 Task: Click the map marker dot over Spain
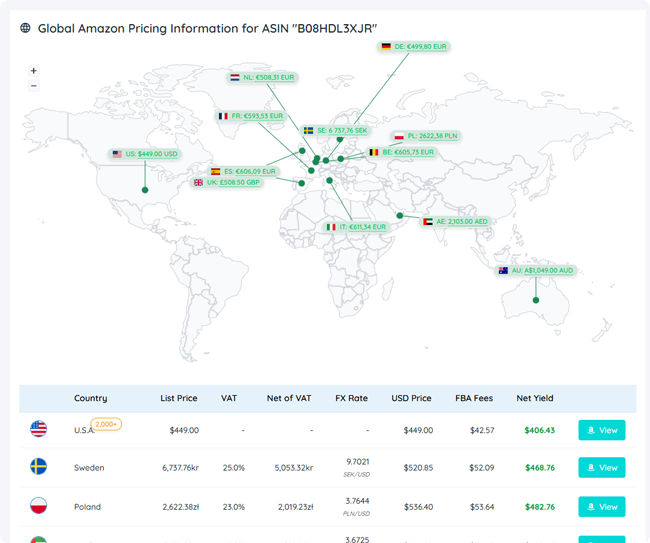pos(301,183)
